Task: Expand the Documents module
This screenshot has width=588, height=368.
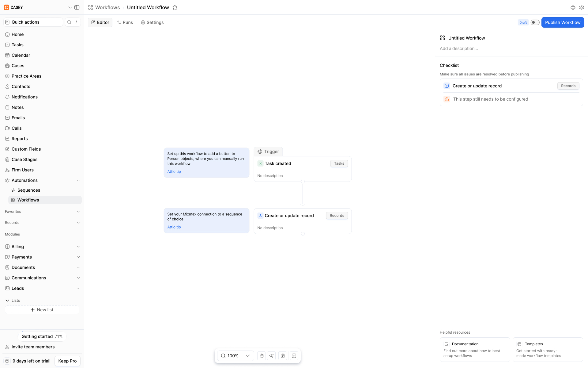Action: [x=78, y=267]
